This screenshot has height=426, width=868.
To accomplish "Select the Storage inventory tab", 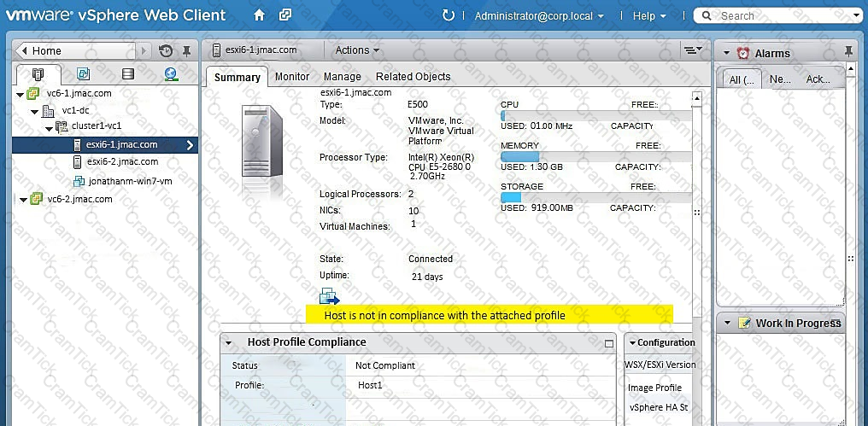I will 128,73.
